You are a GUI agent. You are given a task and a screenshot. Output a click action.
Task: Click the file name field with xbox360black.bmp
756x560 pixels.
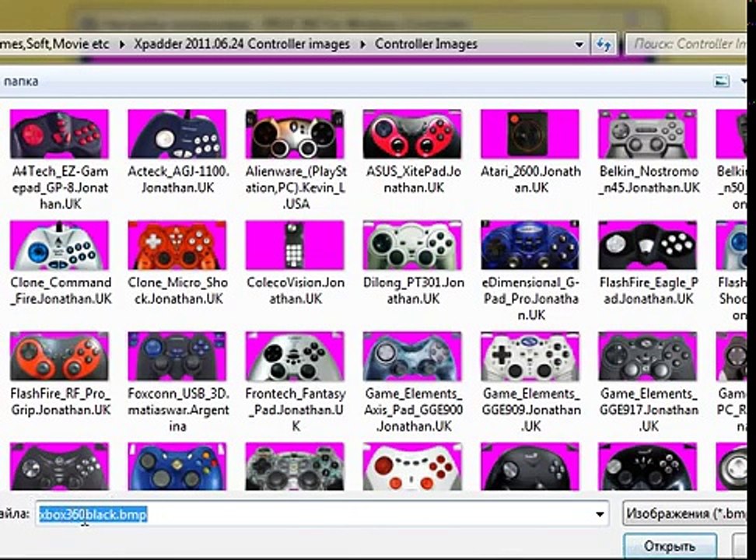[x=322, y=514]
